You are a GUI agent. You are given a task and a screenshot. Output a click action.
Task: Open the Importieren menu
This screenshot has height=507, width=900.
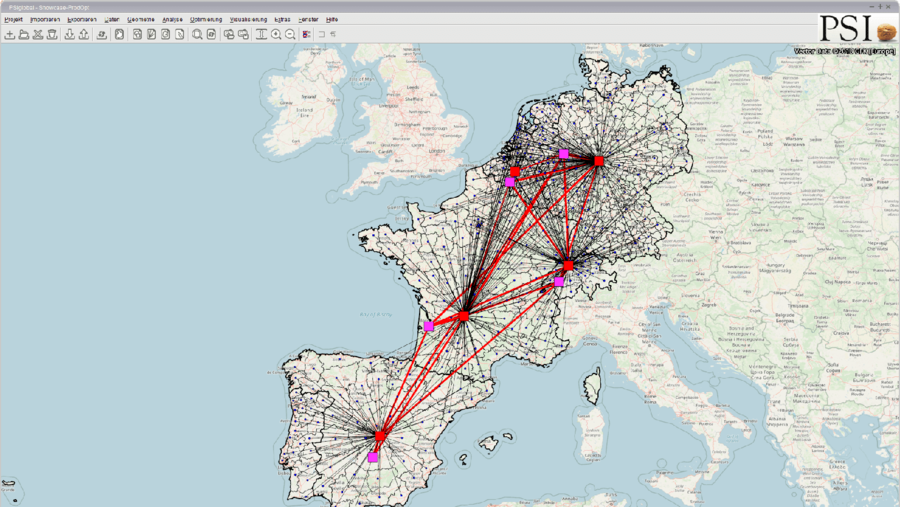pyautogui.click(x=45, y=19)
